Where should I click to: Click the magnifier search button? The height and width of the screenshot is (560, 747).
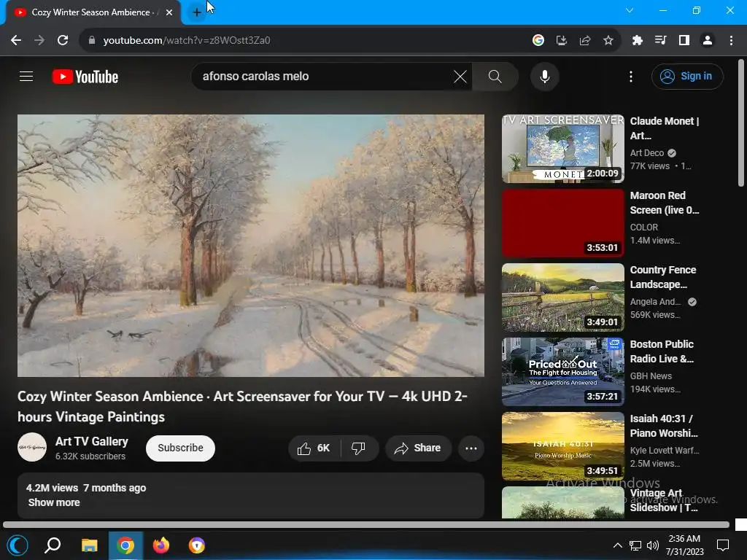pyautogui.click(x=495, y=76)
